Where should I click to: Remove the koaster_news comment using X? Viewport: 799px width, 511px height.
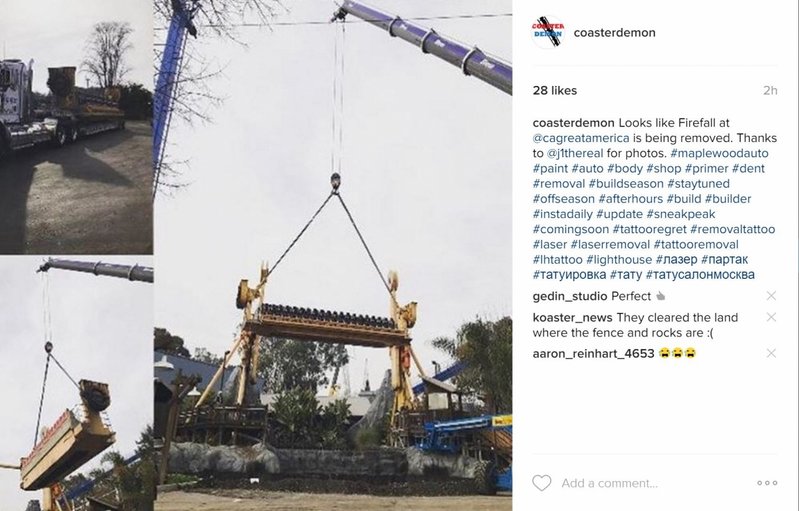pyautogui.click(x=771, y=317)
